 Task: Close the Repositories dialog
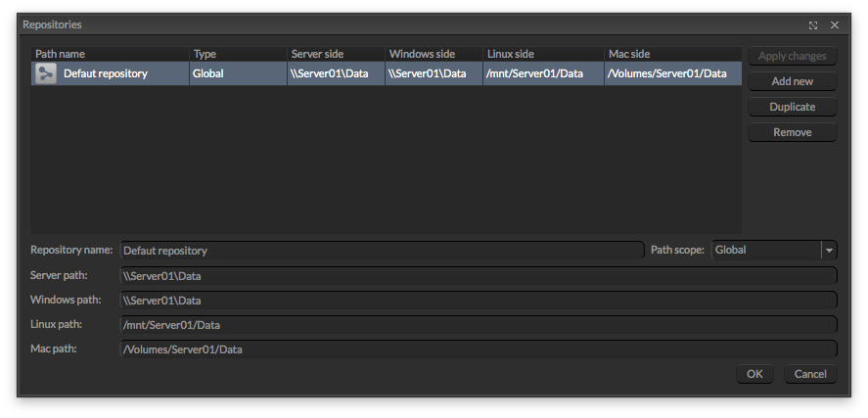tap(835, 24)
